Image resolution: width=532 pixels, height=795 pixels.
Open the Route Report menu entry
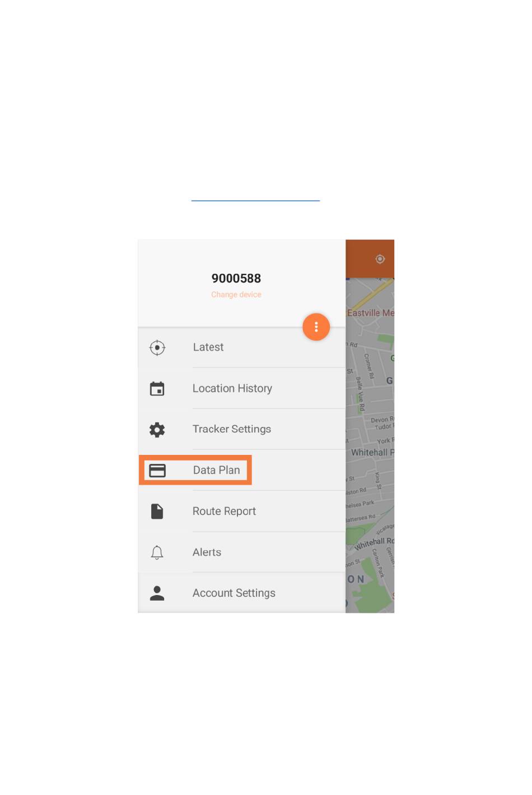[242, 511]
